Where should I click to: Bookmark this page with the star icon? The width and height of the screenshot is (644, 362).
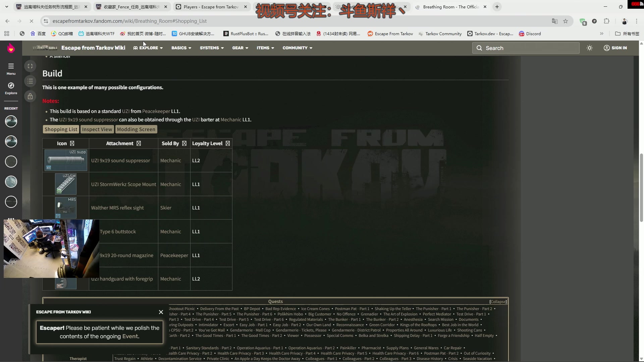(566, 21)
